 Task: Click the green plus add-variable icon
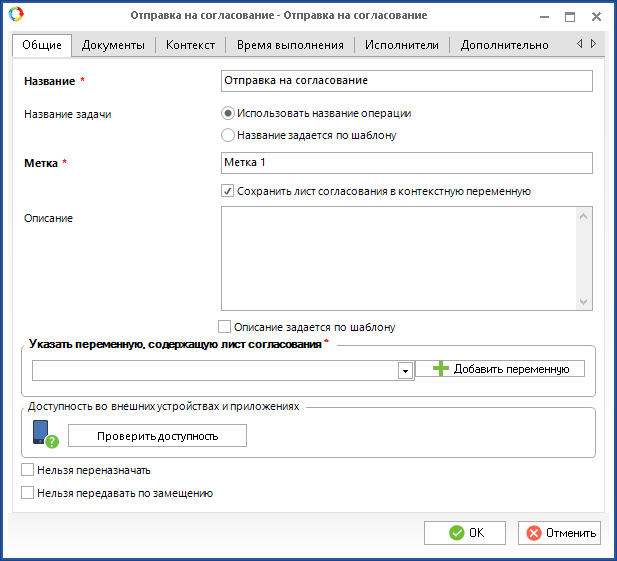coord(441,369)
